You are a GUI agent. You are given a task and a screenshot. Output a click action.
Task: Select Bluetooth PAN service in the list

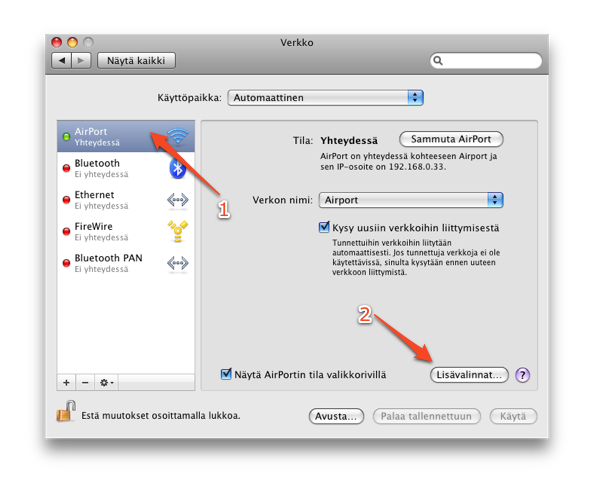click(126, 263)
